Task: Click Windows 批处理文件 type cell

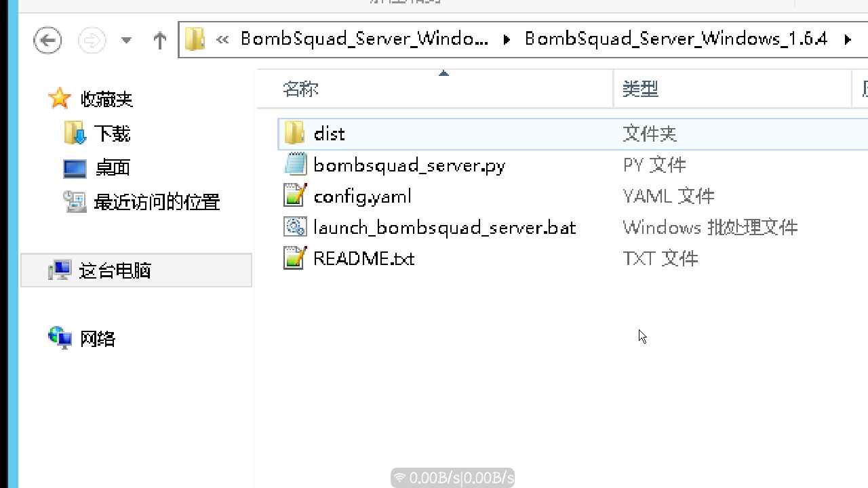Action: (710, 227)
